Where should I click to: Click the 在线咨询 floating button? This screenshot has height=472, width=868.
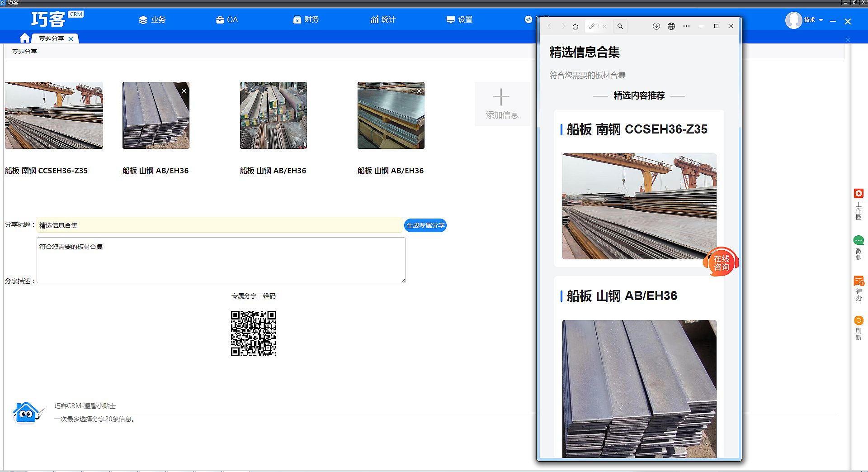tap(721, 262)
